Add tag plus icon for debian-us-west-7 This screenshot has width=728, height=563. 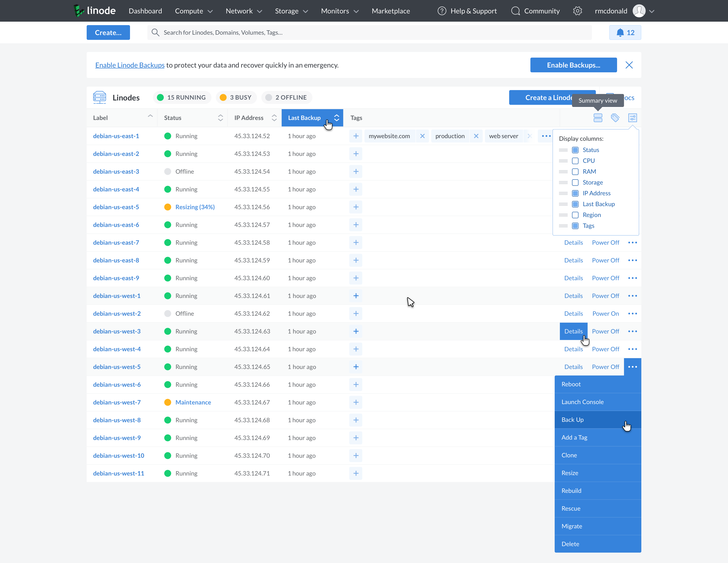[356, 402]
